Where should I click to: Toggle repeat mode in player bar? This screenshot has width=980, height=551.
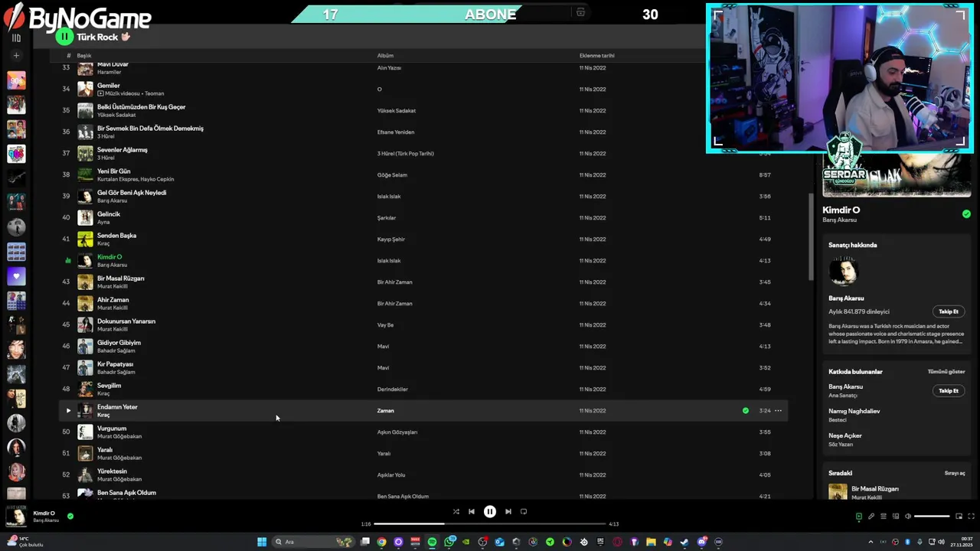click(524, 511)
